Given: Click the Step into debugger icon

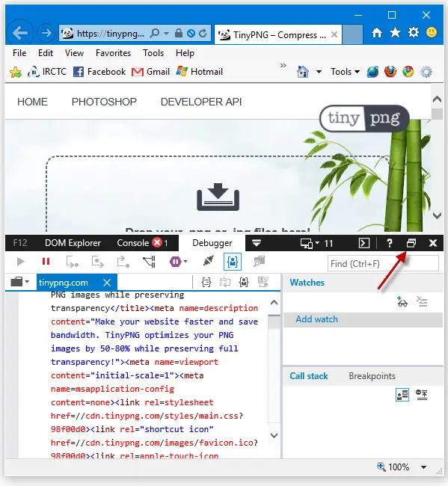Looking at the screenshot, I should (73, 262).
